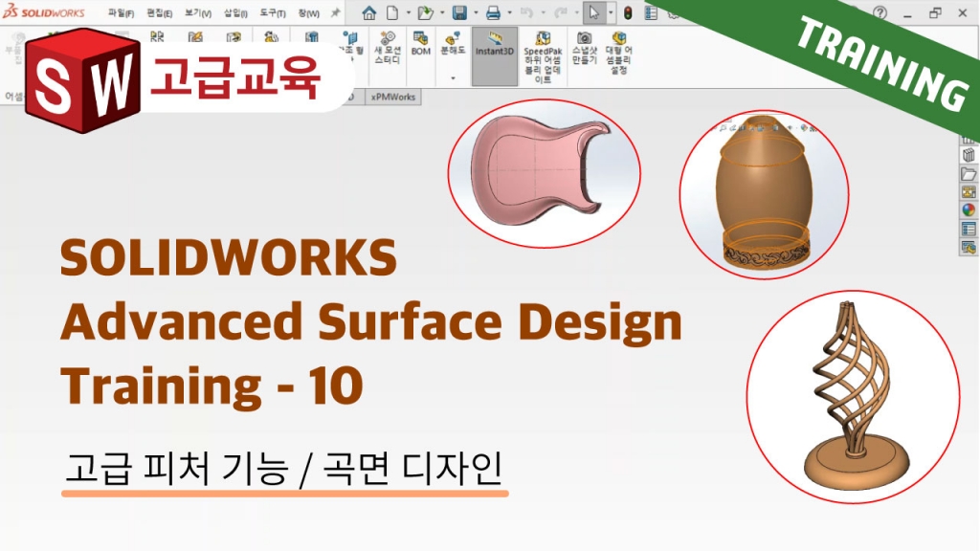The image size is (980, 551).
Task: Save the document with floppy icon
Action: [x=460, y=12]
